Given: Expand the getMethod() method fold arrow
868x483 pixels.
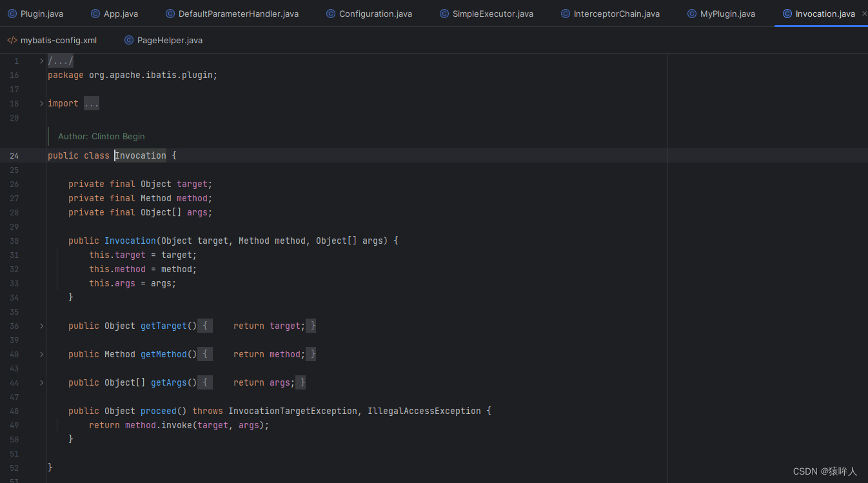Looking at the screenshot, I should (41, 354).
